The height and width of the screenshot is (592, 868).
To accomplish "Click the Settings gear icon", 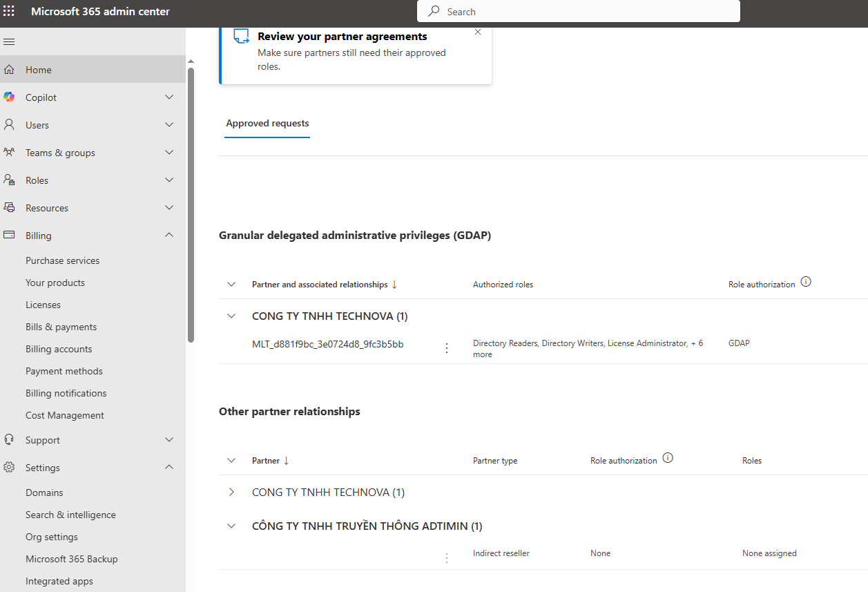I will pyautogui.click(x=9, y=468).
